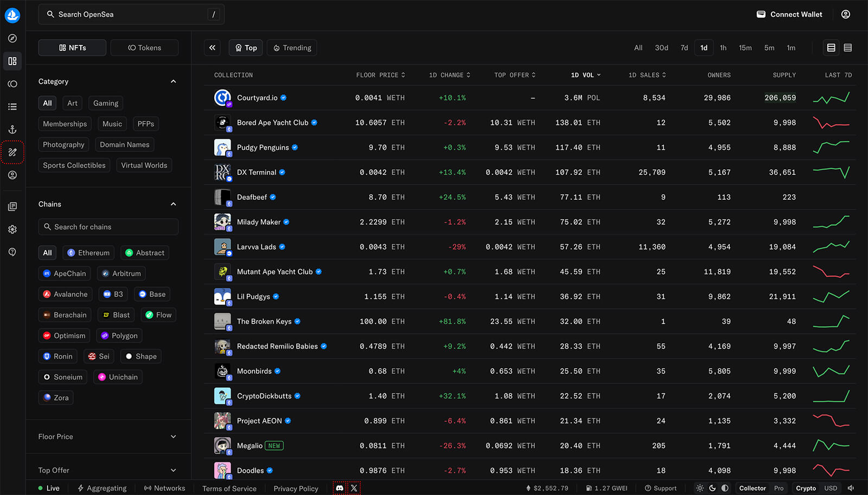Switch to light theme sun icon

pos(700,488)
